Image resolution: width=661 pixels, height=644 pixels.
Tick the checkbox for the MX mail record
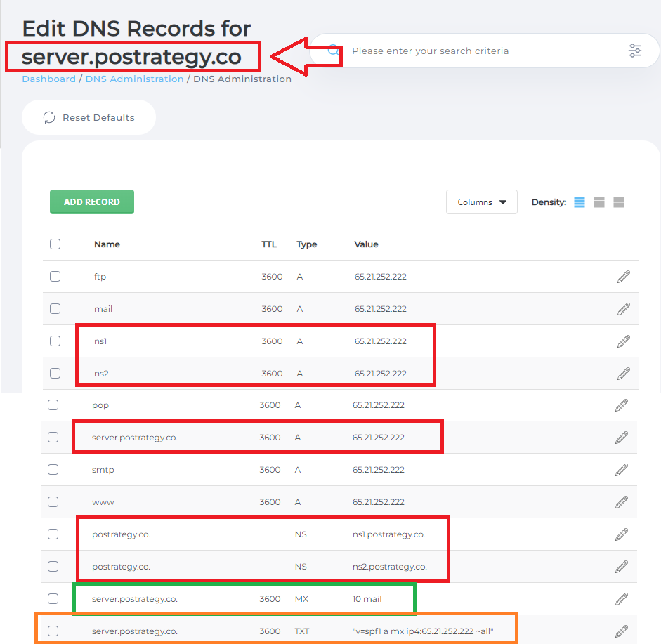55,599
